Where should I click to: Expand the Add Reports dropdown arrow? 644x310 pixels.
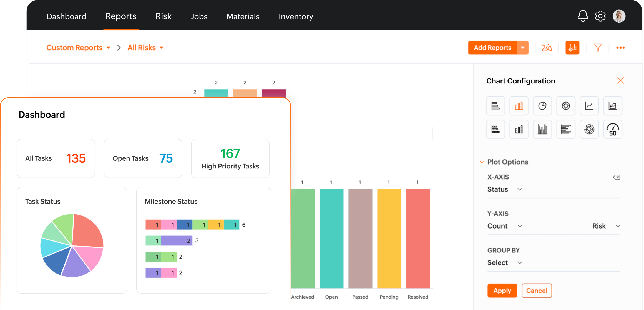522,48
